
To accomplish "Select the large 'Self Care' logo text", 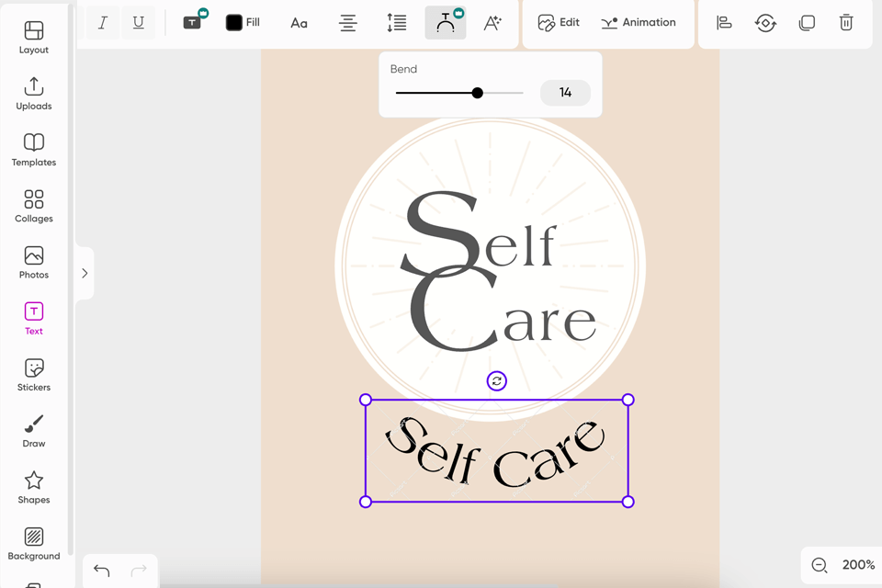I will point(498,271).
